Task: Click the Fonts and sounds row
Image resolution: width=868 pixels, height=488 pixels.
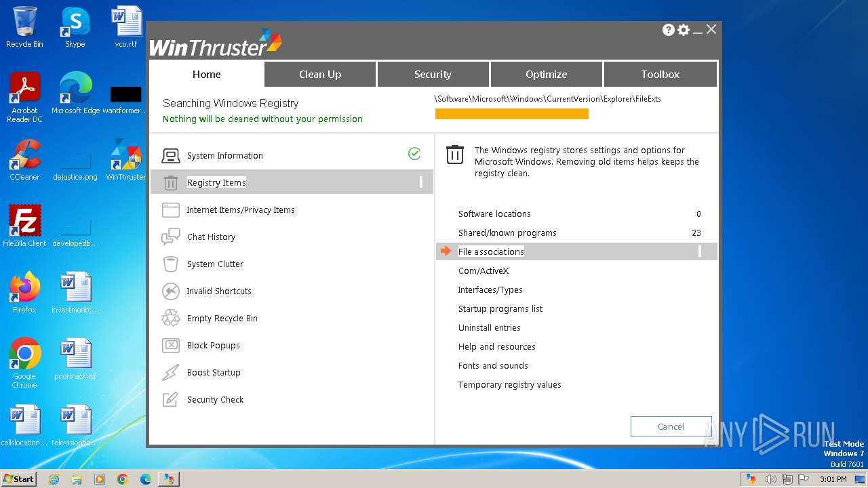Action: (x=576, y=365)
